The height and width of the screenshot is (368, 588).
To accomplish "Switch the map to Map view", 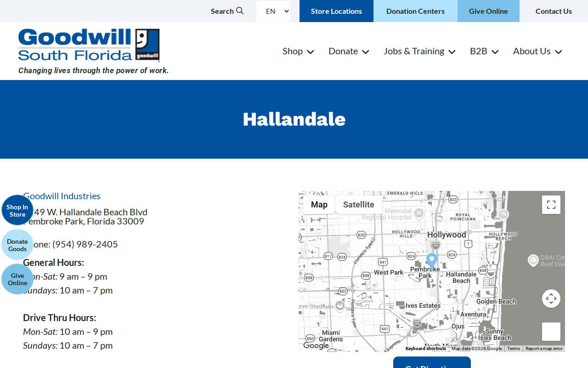I will (319, 205).
